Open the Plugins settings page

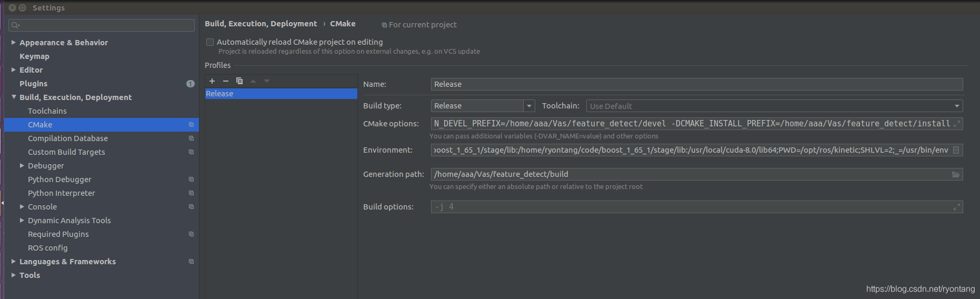point(33,84)
